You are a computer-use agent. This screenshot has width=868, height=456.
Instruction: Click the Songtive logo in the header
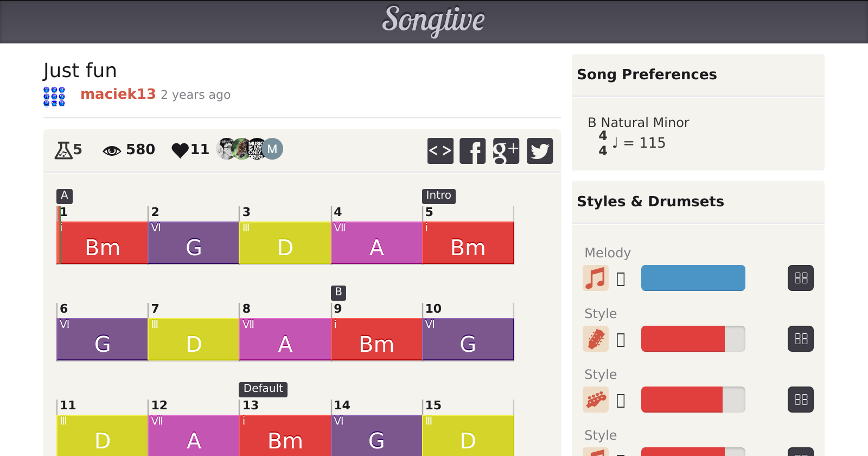pyautogui.click(x=433, y=21)
